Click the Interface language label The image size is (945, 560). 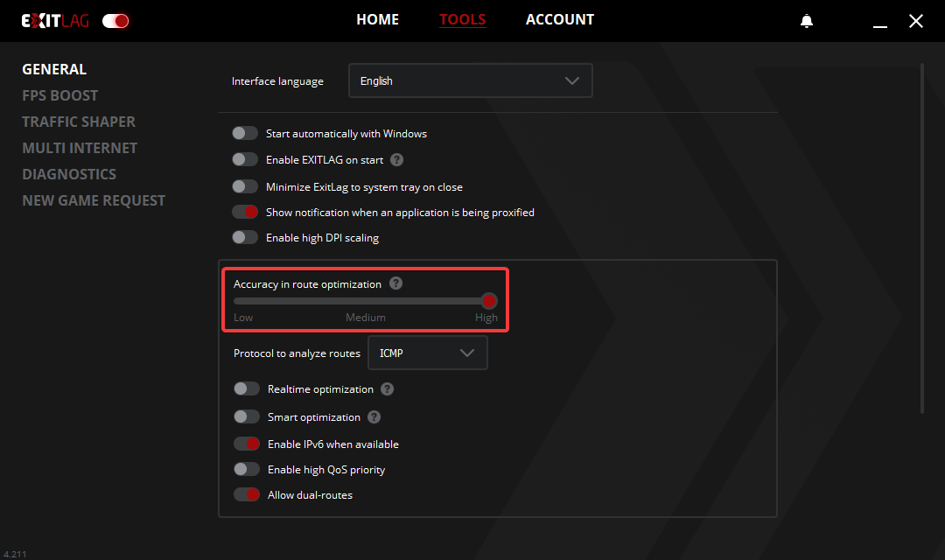click(277, 81)
